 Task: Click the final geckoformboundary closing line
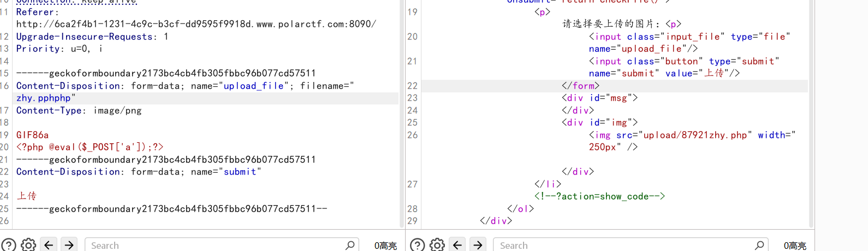coord(172,209)
